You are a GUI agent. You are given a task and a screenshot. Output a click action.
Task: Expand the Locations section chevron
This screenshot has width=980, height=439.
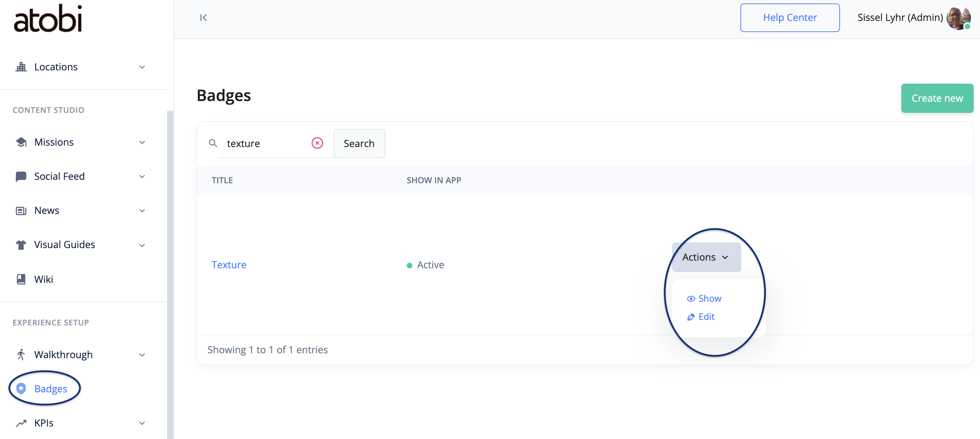(142, 67)
